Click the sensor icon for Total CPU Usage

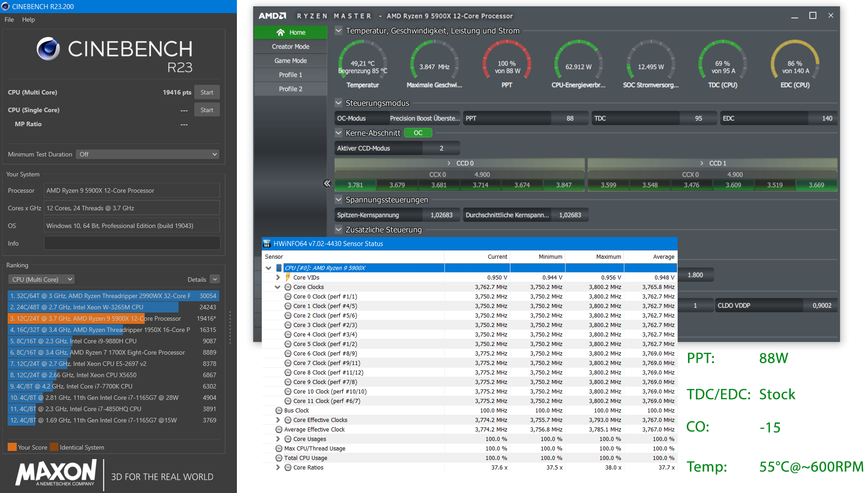[x=279, y=458]
